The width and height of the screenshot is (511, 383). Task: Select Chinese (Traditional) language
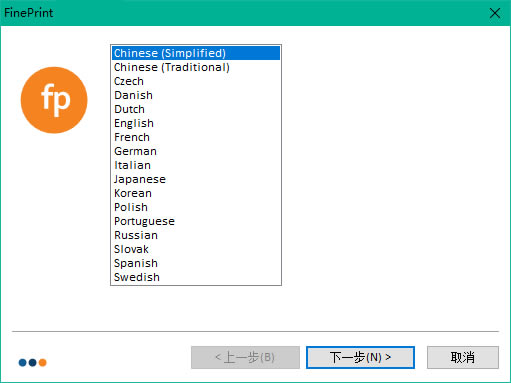196,67
